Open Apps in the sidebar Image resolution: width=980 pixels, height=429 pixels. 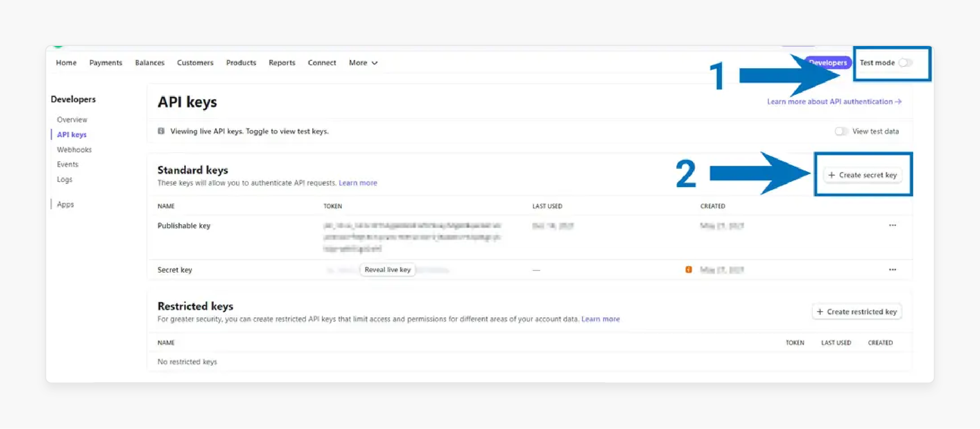click(x=65, y=204)
